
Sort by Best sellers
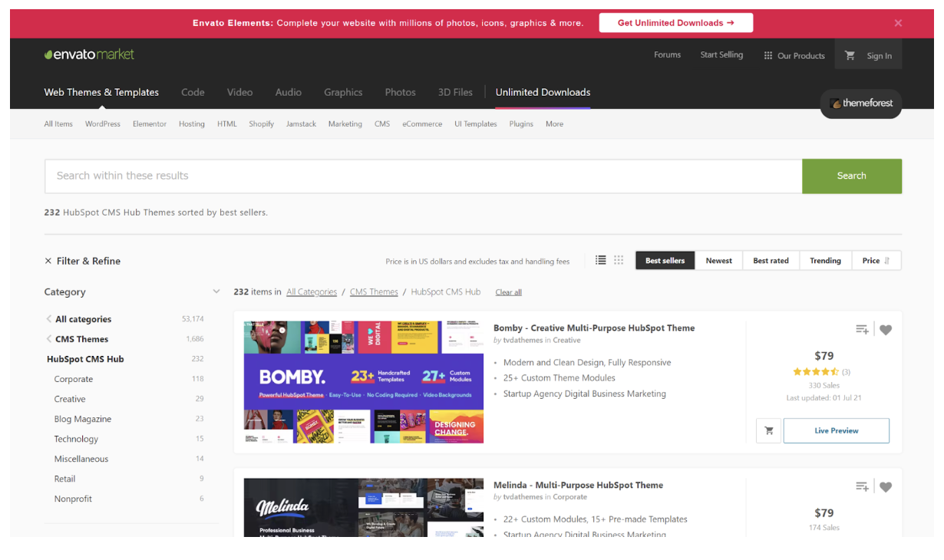coord(665,261)
